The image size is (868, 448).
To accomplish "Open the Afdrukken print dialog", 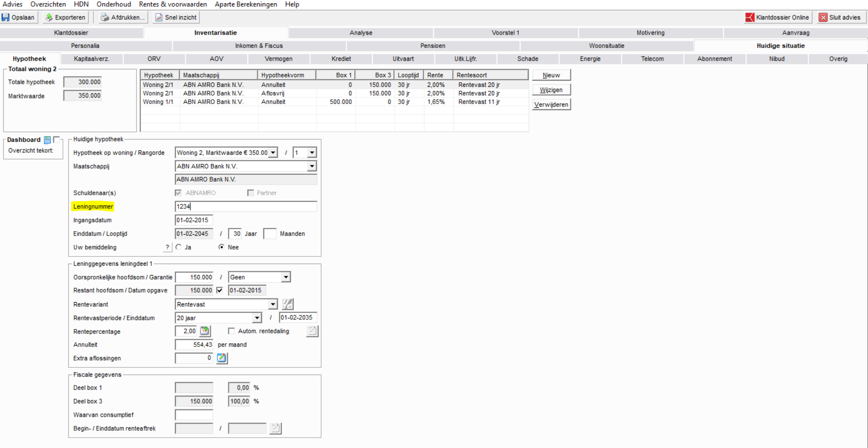I will point(123,17).
